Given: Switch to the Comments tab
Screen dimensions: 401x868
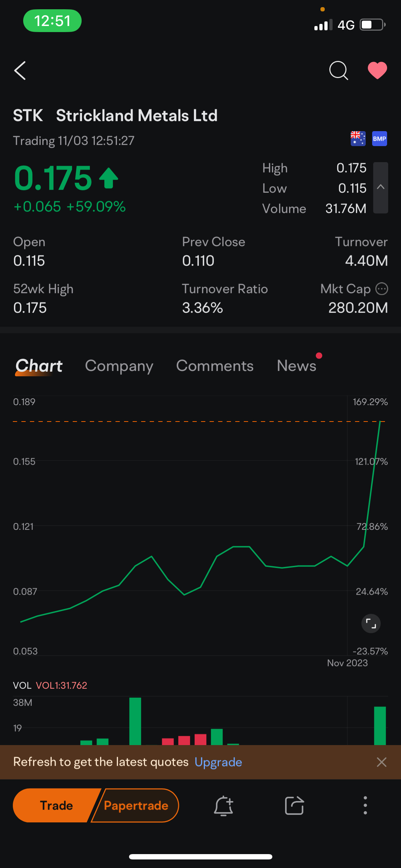Looking at the screenshot, I should [x=215, y=366].
